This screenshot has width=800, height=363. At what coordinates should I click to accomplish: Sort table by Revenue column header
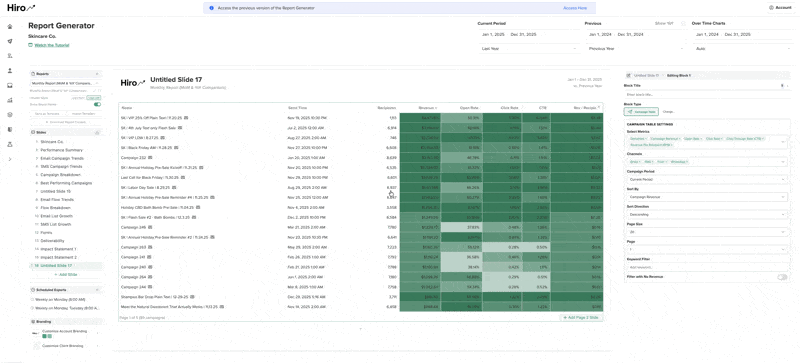(428, 108)
